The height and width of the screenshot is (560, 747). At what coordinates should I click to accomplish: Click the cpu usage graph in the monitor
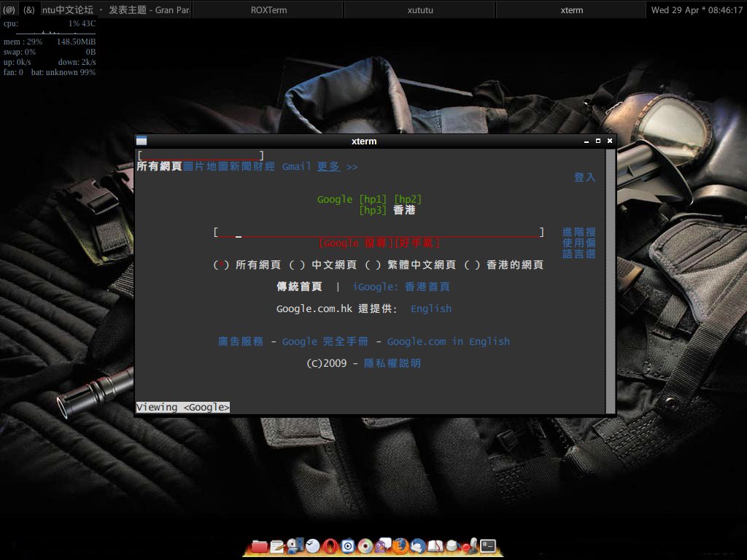coord(55,32)
